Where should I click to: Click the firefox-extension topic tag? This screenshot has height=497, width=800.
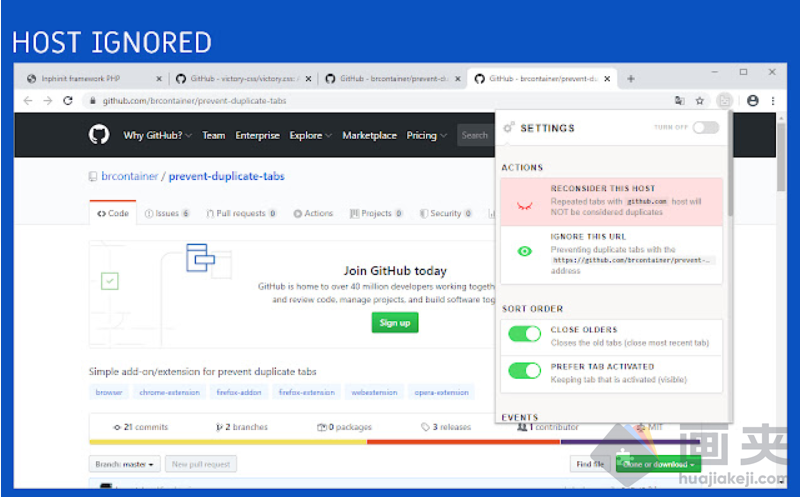pyautogui.click(x=307, y=392)
